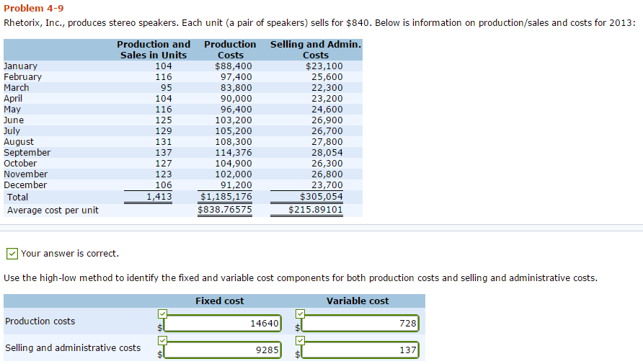Click the 'Production costs' answer row label
The width and height of the screenshot is (643, 364).
click(40, 321)
